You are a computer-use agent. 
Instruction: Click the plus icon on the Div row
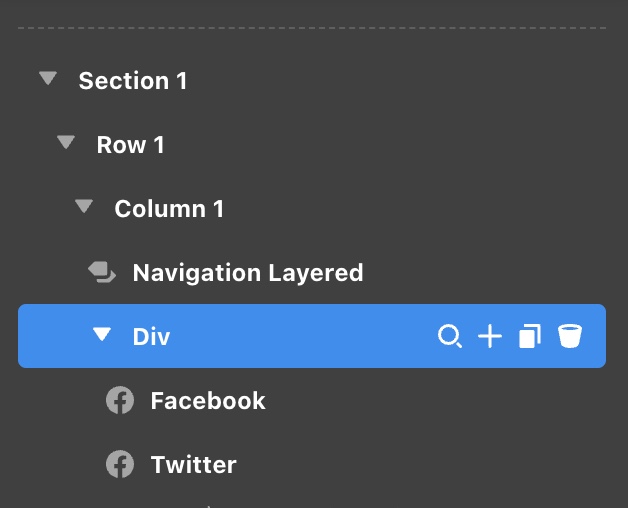[x=489, y=337]
